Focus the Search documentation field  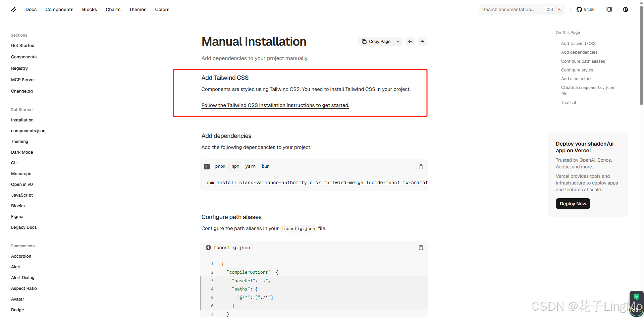coord(522,9)
